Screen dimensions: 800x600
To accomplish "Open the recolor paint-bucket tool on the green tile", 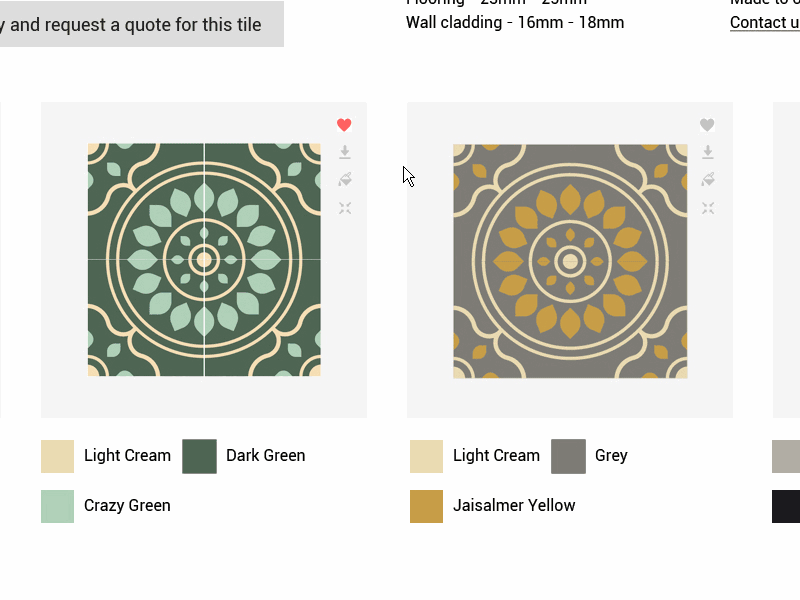I will click(x=344, y=180).
